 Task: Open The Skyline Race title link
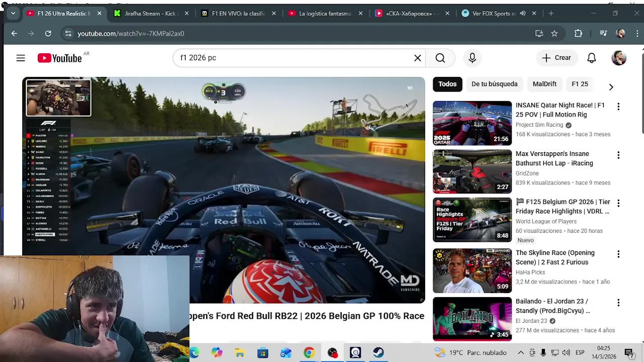pyautogui.click(x=555, y=257)
